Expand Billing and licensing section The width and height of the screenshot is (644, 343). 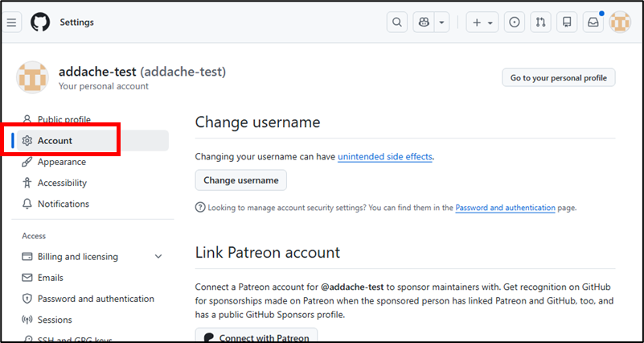tap(158, 257)
